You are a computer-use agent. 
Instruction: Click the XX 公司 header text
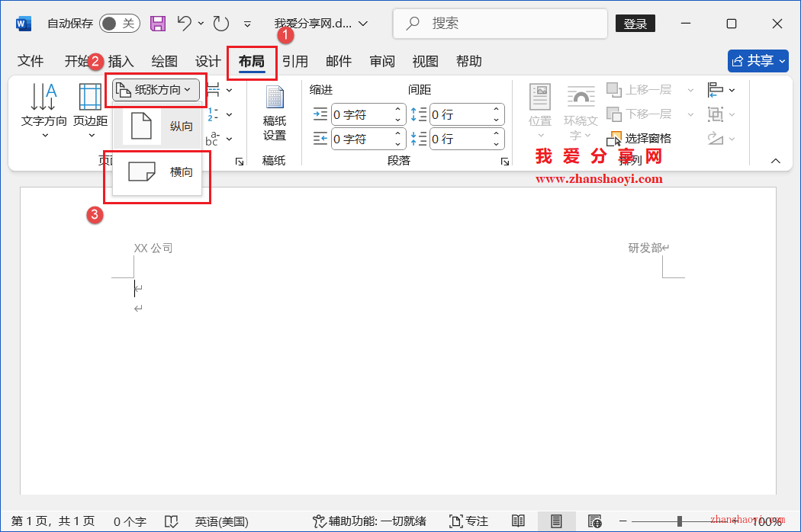tap(153, 248)
